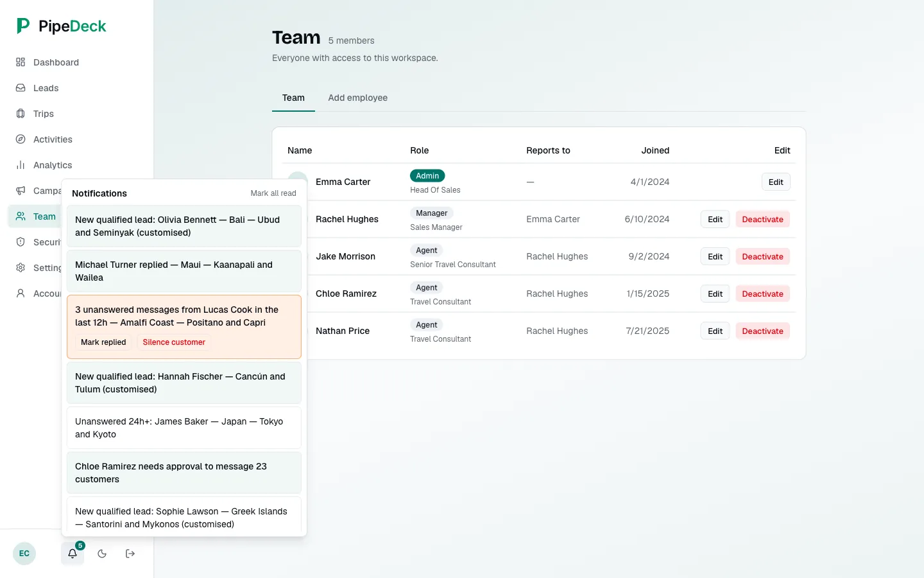The height and width of the screenshot is (578, 924).
Task: Open Activities compass icon
Action: click(x=21, y=139)
